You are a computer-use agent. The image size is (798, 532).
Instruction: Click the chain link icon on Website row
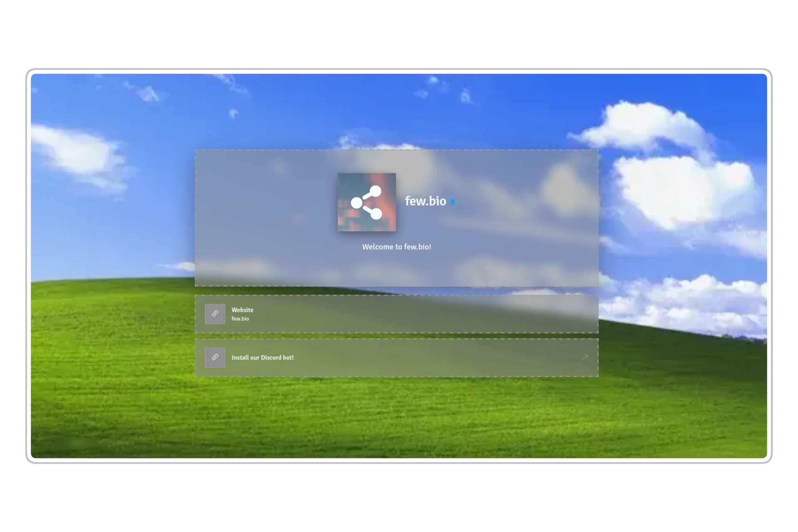click(x=215, y=314)
